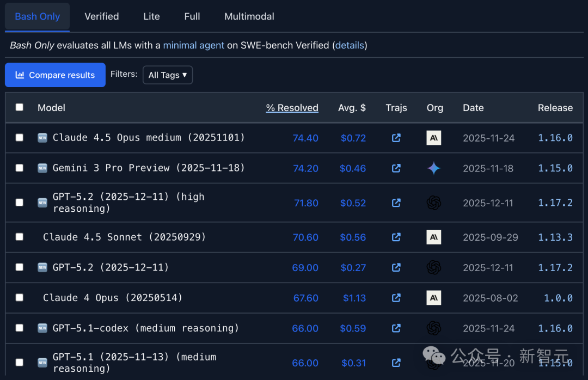Open trajectories link for Claude 4.5 Sonnet

[396, 237]
